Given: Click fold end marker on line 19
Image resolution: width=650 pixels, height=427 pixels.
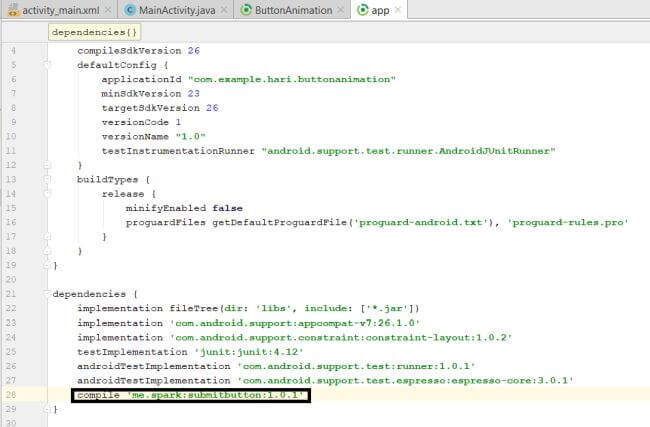Looking at the screenshot, I should (47, 265).
